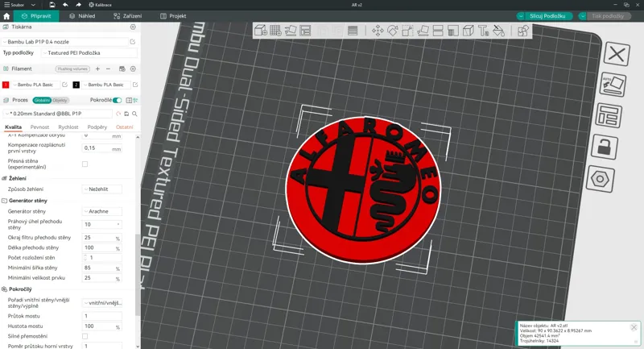Select the Globální process mode

click(42, 100)
